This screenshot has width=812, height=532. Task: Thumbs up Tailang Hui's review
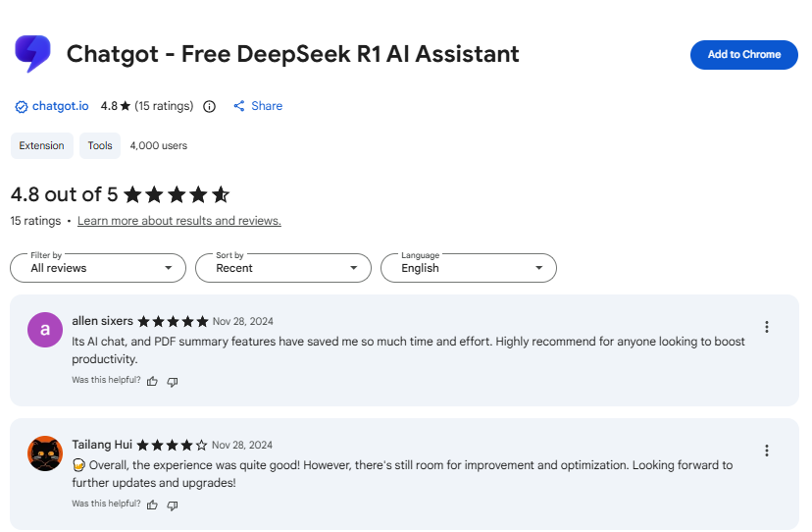(x=152, y=505)
